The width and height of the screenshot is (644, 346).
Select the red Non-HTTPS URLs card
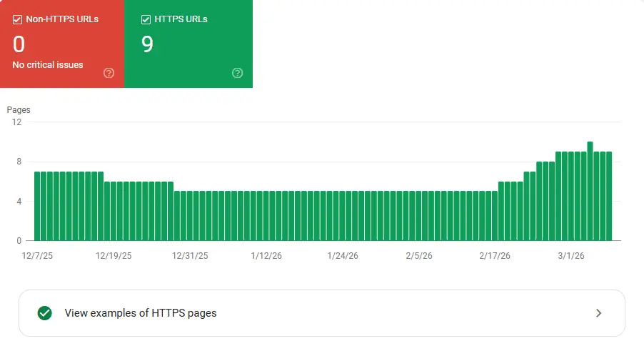62,44
